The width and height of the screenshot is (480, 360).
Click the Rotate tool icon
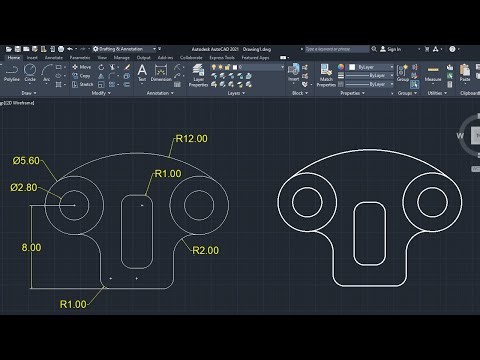click(101, 67)
